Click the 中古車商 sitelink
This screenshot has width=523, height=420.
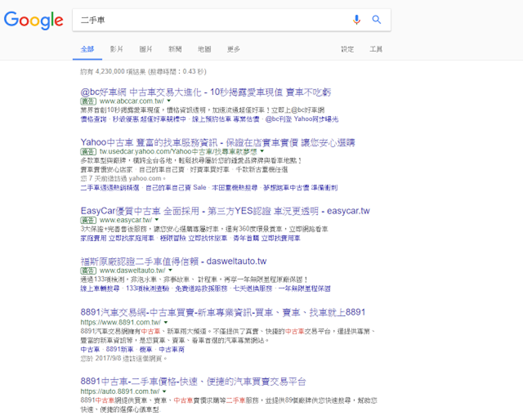tap(172, 349)
